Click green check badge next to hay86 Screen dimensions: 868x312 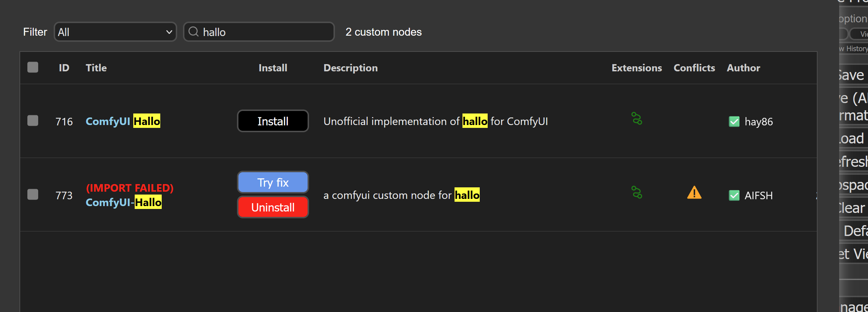[x=734, y=122]
